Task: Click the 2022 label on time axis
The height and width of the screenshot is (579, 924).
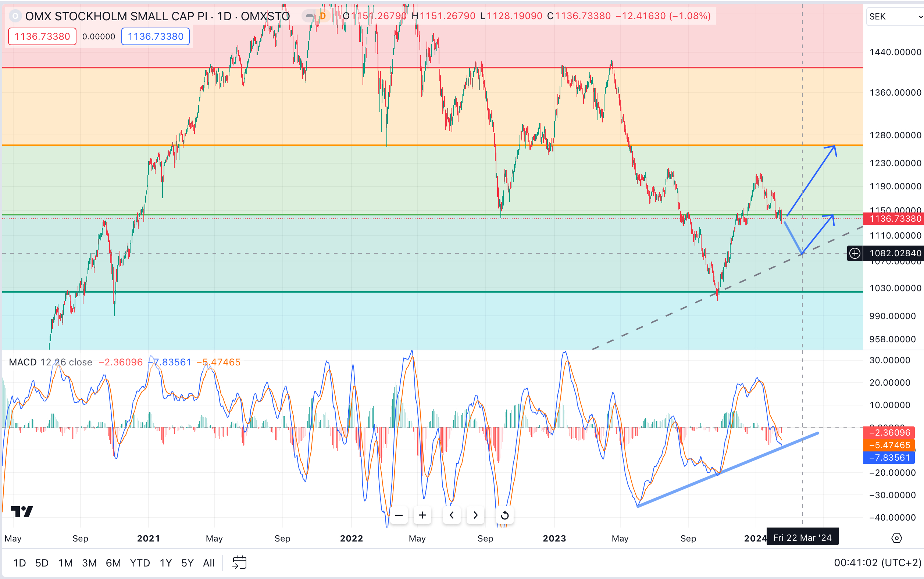Action: (352, 539)
